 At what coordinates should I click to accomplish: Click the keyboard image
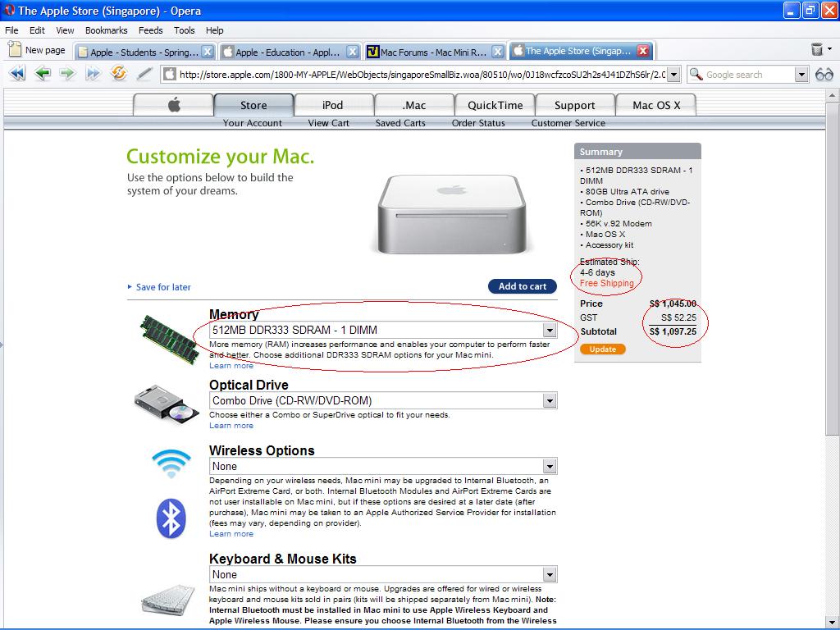pos(168,600)
